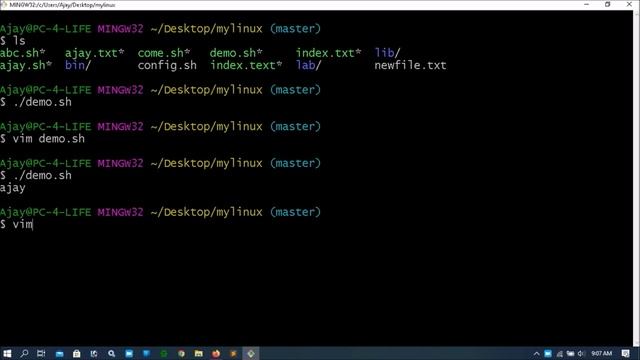This screenshot has height=360, width=640.
Task: Click the 9:07 AM taskbar clock
Action: (x=602, y=353)
